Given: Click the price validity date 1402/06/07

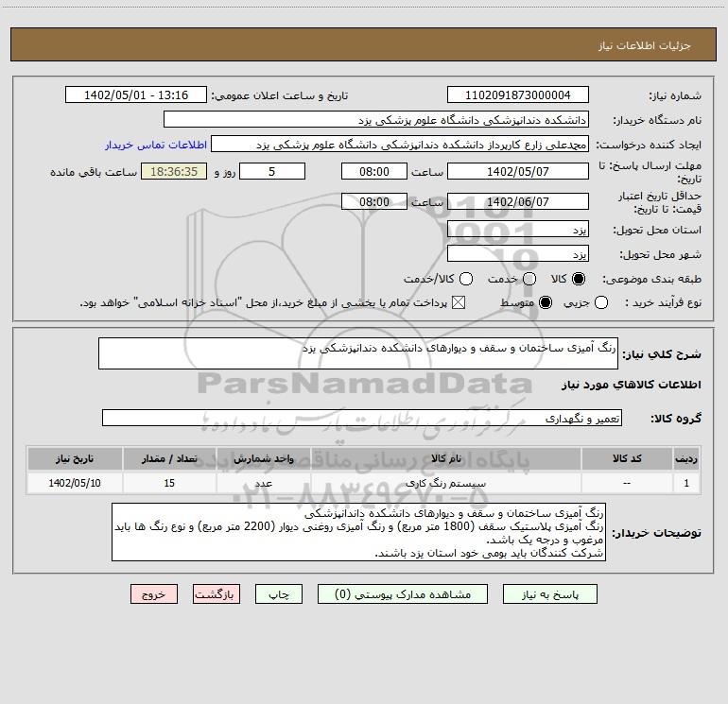Looking at the screenshot, I should point(518,202).
